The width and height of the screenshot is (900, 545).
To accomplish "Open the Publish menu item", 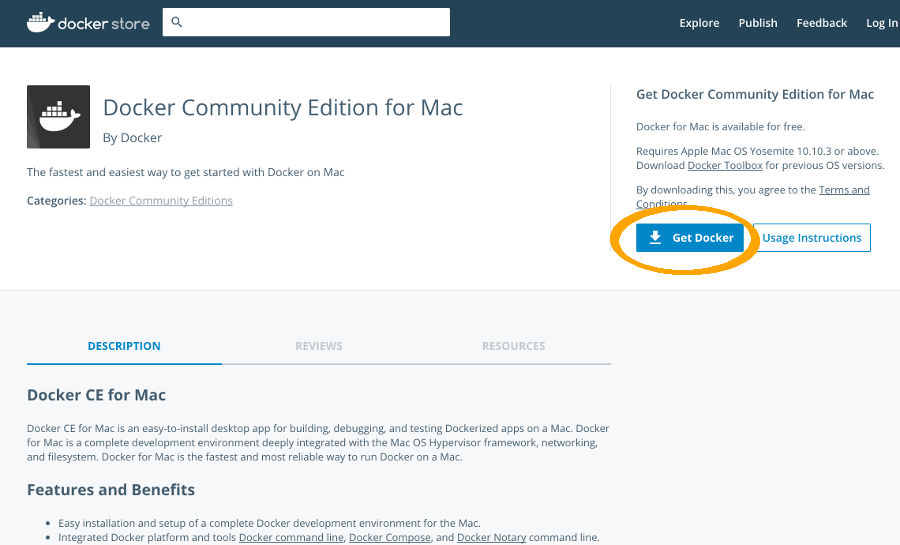I will coord(758,23).
